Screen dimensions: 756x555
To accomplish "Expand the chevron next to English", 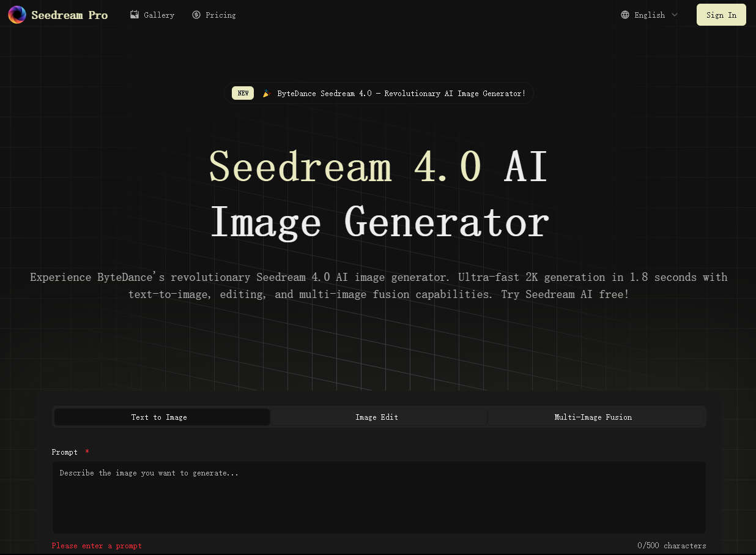I will pyautogui.click(x=675, y=15).
